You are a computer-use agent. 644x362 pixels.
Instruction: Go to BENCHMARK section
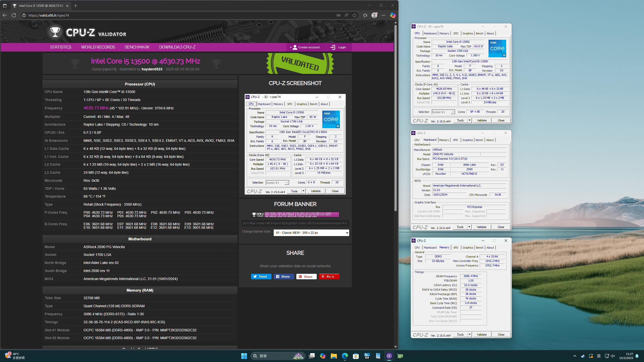click(137, 47)
